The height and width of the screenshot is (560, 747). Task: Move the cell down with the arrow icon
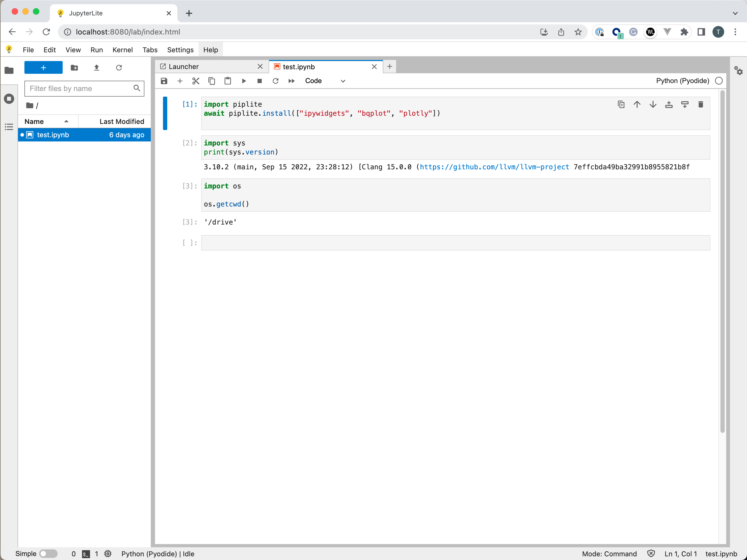pyautogui.click(x=653, y=105)
